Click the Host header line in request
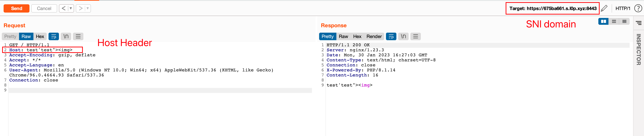 [x=41, y=50]
